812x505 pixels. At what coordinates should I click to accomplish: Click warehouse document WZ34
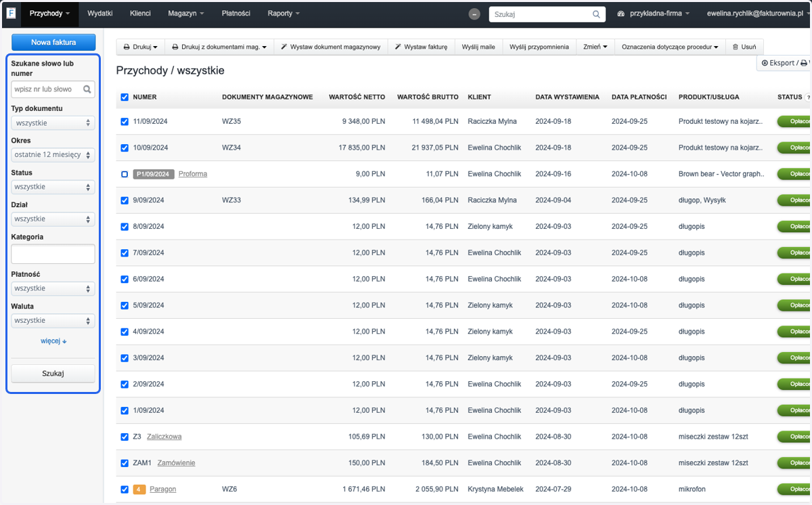231,148
